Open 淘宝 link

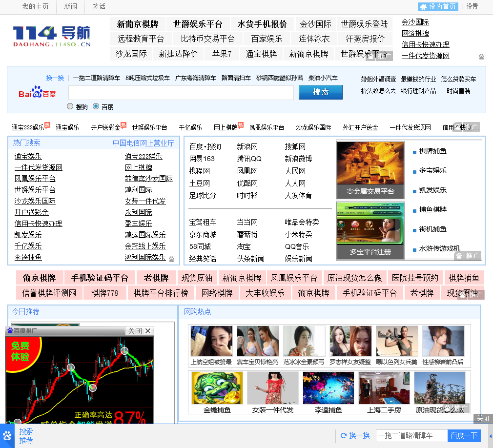point(244,246)
